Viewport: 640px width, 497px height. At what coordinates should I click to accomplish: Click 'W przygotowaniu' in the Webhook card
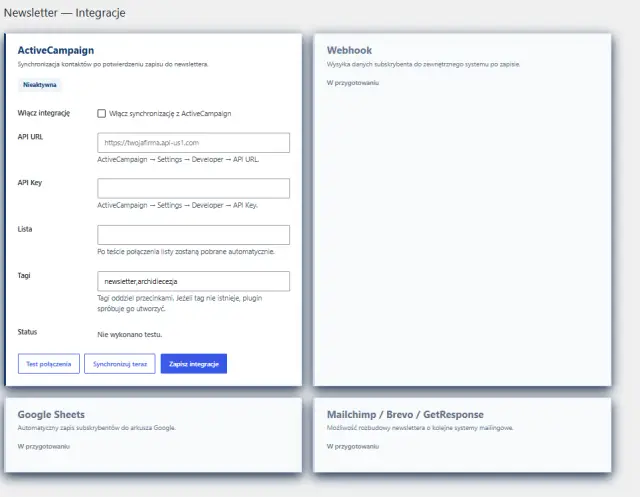pyautogui.click(x=353, y=83)
